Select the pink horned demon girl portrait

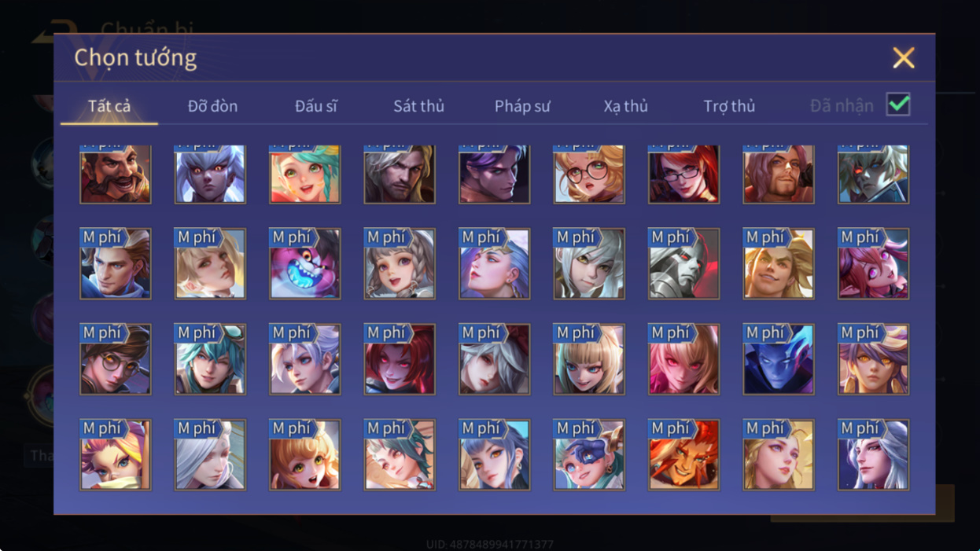coord(873,264)
